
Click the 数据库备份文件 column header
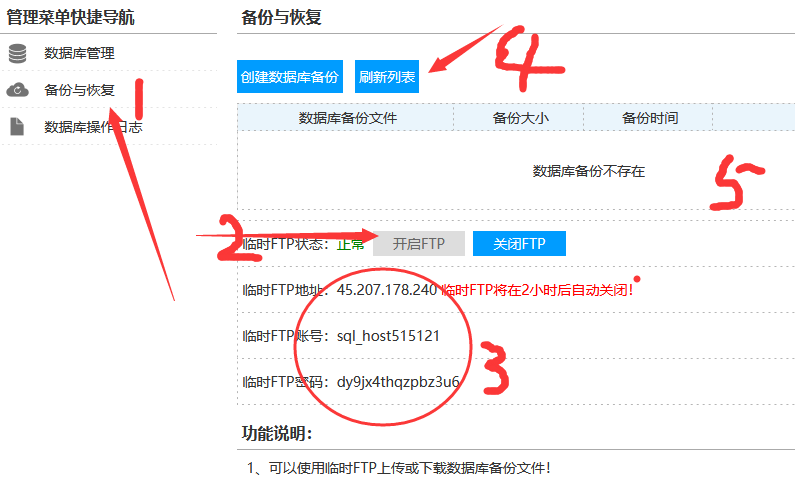coord(348,118)
